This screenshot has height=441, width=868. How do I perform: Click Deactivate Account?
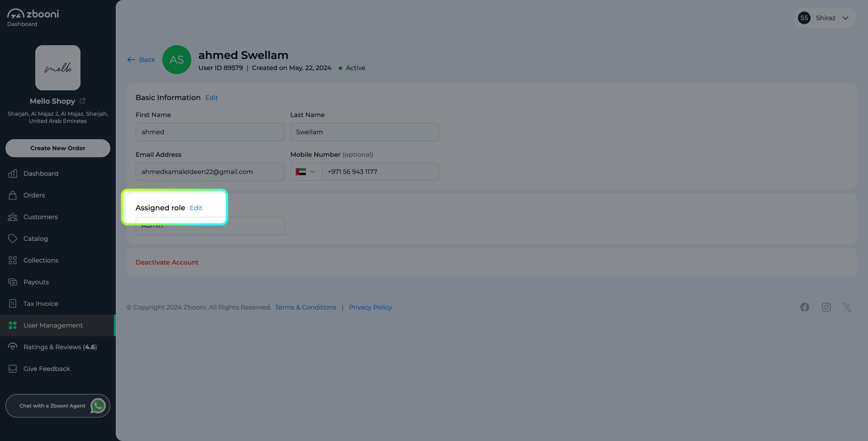pyautogui.click(x=167, y=262)
